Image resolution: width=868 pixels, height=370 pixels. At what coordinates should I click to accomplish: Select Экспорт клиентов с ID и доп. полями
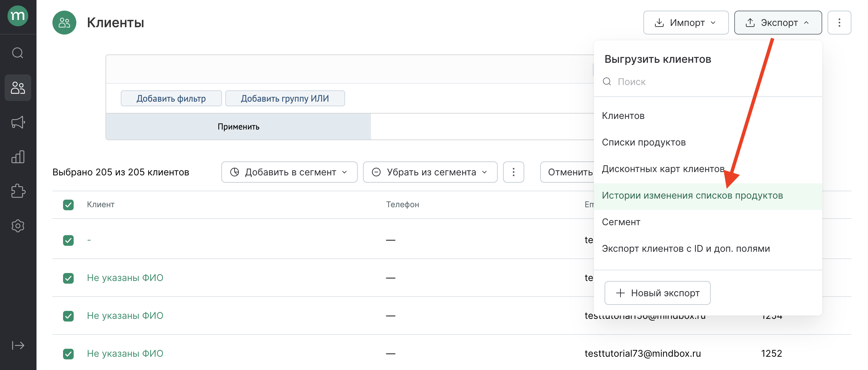coord(708,248)
